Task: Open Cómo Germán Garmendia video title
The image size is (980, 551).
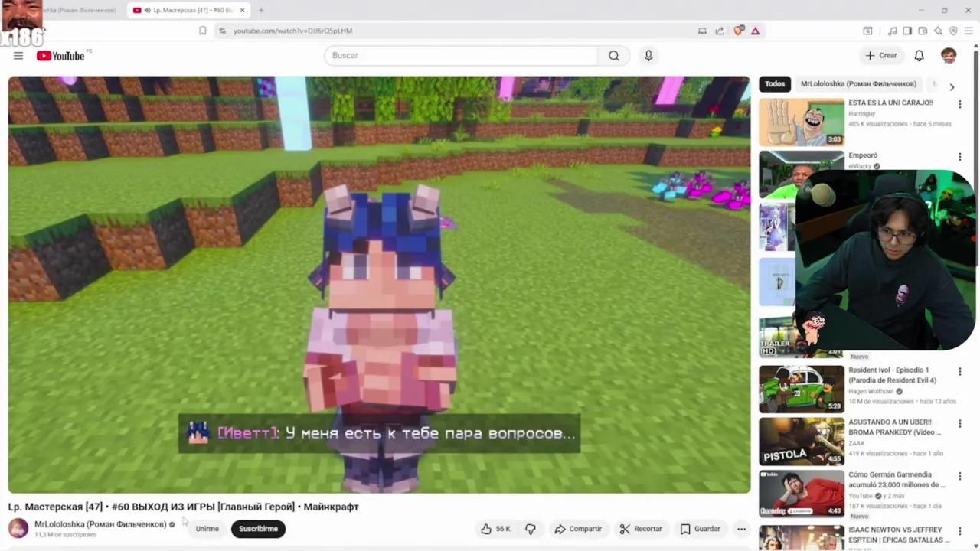Action: (897, 480)
